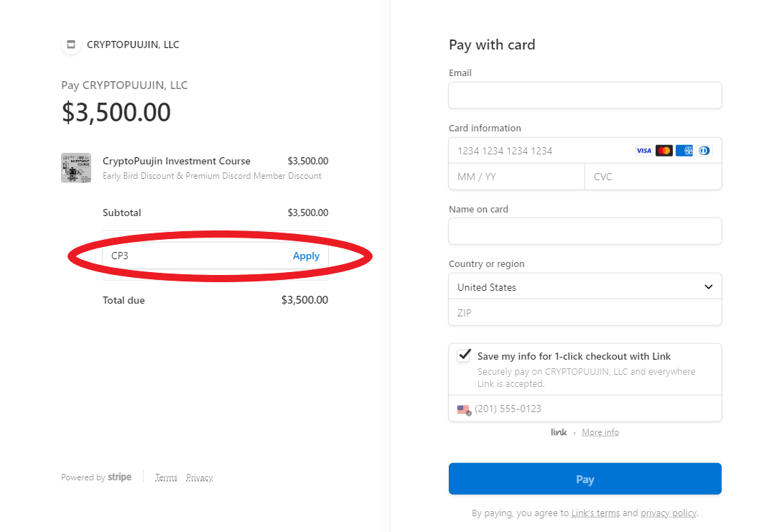Open the US flag phone country selector

tap(464, 410)
